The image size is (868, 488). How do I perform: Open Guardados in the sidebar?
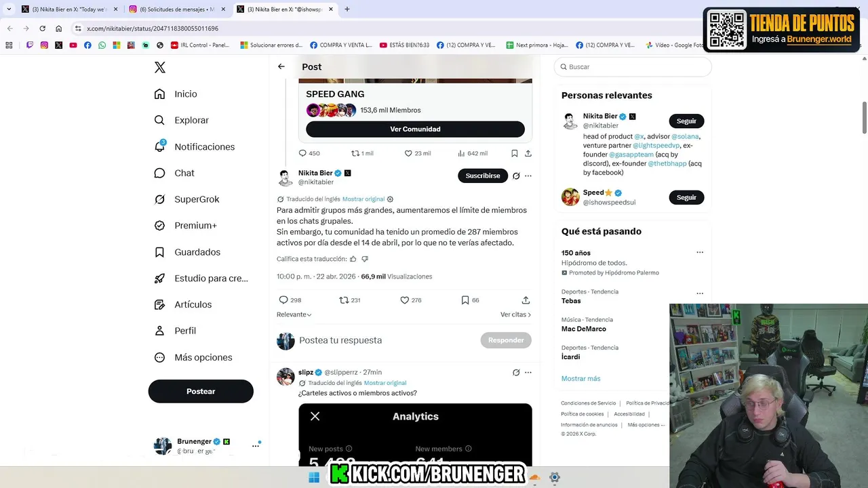pyautogui.click(x=187, y=252)
